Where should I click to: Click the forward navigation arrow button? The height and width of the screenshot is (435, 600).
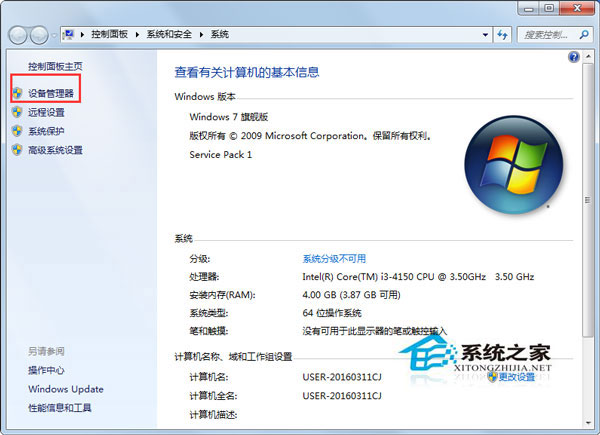coord(39,35)
